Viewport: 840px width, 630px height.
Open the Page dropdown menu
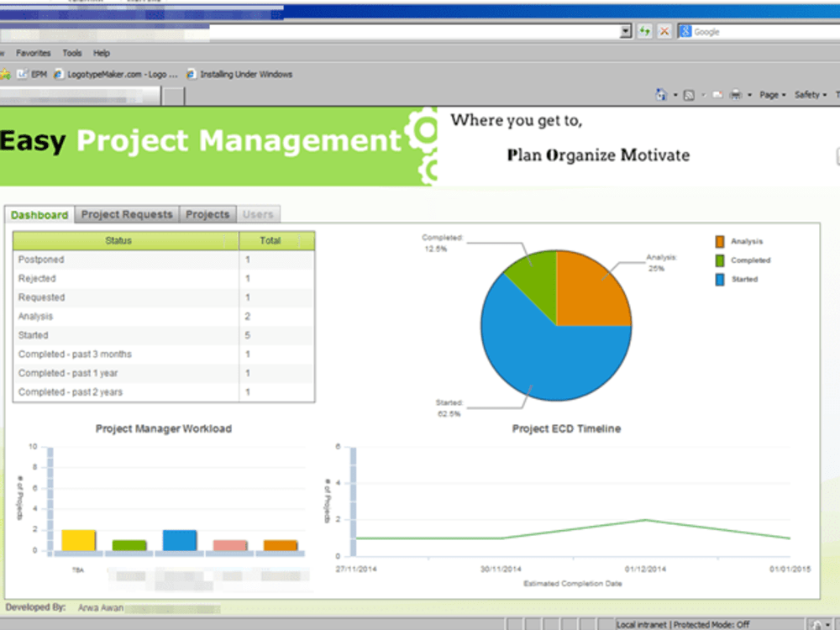[773, 95]
